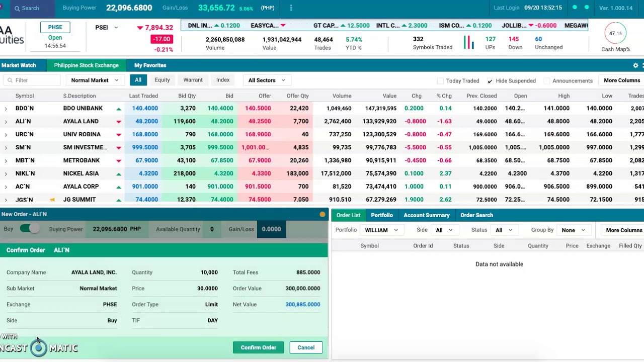Click the filter magnifier icon
644x362 pixels.
[x=10, y=80]
